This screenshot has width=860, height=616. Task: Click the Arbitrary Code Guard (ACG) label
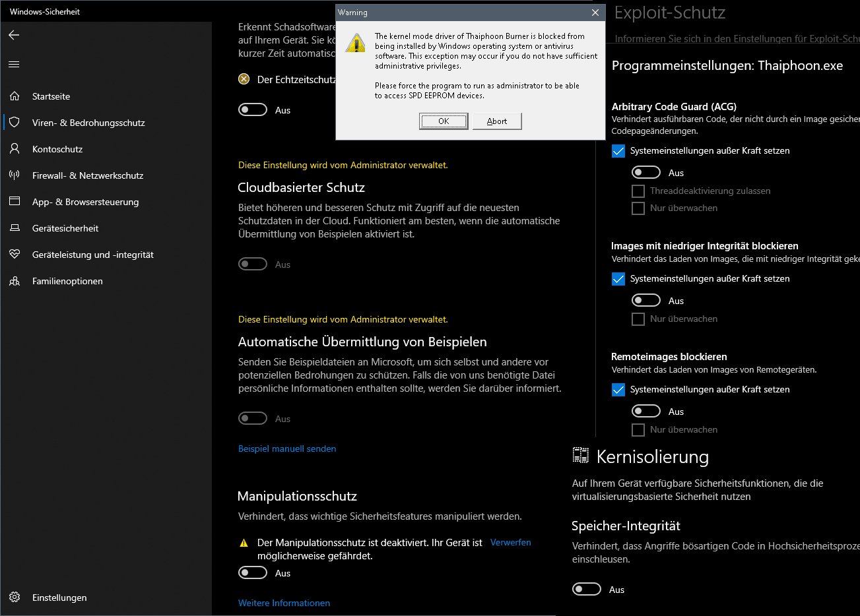[674, 106]
